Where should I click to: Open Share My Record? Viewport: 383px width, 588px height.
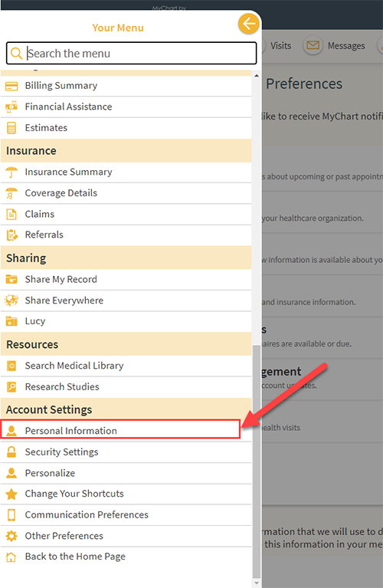126,279
